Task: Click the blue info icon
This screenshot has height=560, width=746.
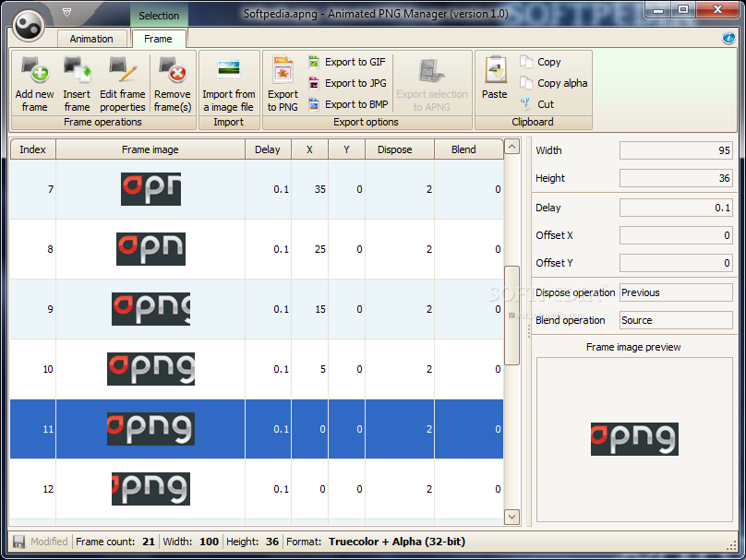Action: 728,38
